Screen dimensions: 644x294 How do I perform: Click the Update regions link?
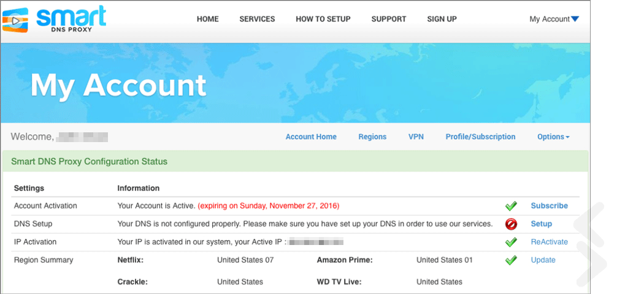(x=543, y=260)
